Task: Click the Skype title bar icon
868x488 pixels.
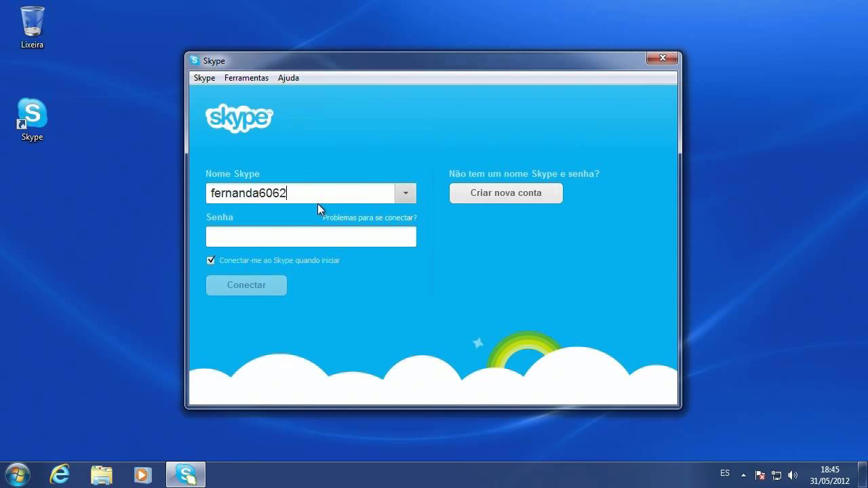Action: 195,61
